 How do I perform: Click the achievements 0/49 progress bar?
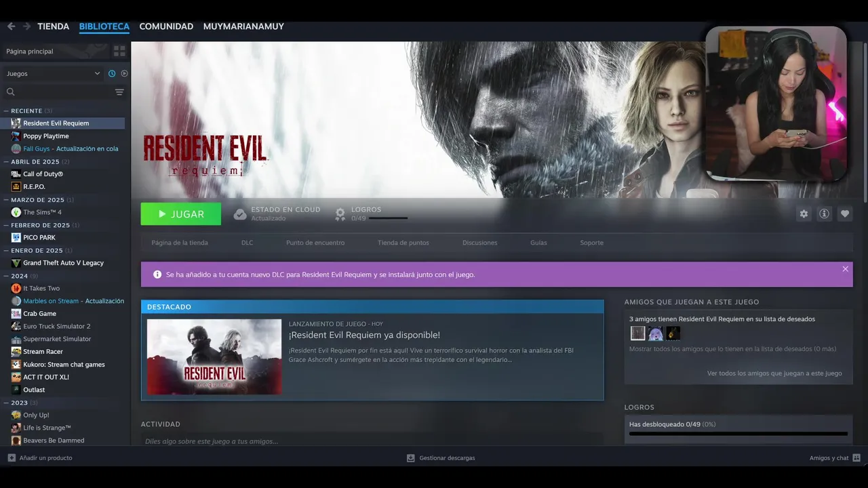tap(388, 218)
